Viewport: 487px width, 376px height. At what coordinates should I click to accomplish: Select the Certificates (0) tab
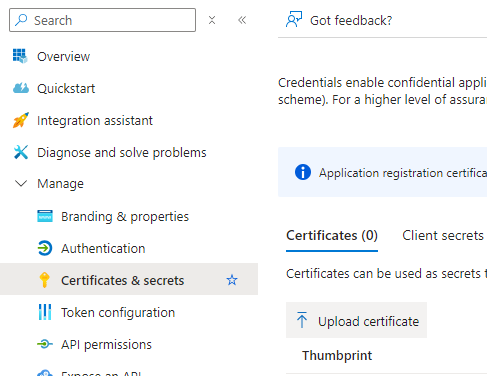(x=332, y=236)
